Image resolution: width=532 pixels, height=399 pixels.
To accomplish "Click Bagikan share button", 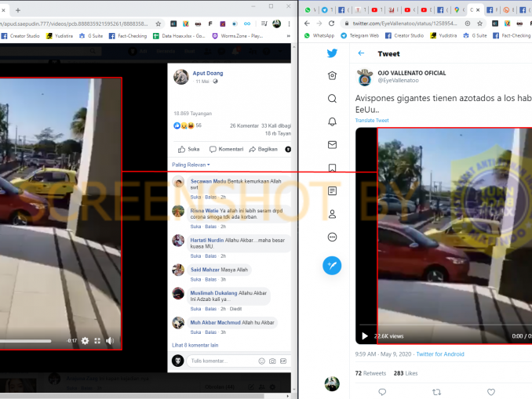I will pyautogui.click(x=264, y=149).
